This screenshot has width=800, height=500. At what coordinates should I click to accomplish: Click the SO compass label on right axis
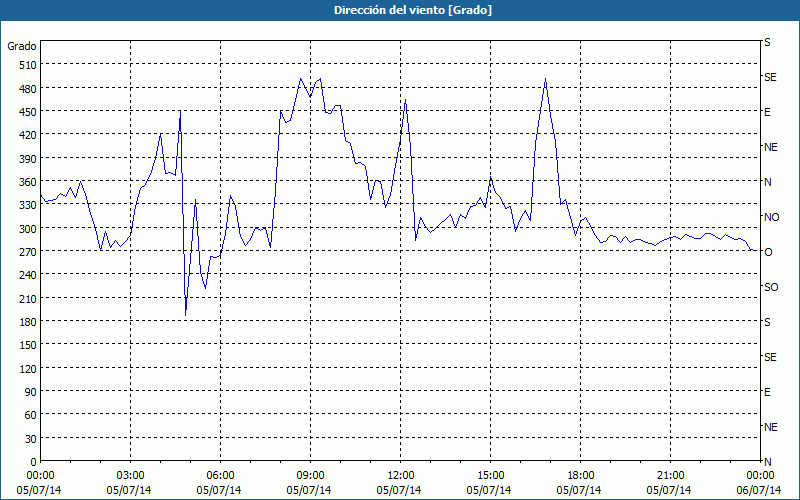[771, 287]
